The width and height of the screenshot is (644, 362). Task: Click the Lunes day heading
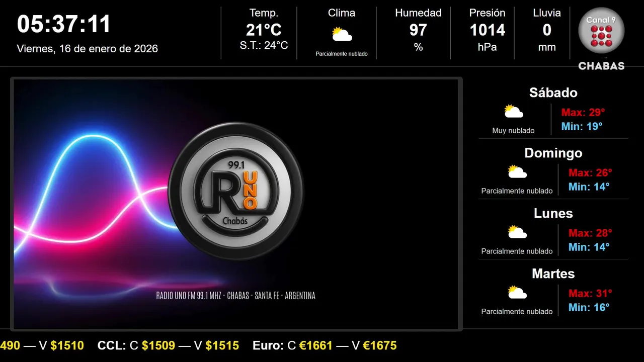click(553, 213)
